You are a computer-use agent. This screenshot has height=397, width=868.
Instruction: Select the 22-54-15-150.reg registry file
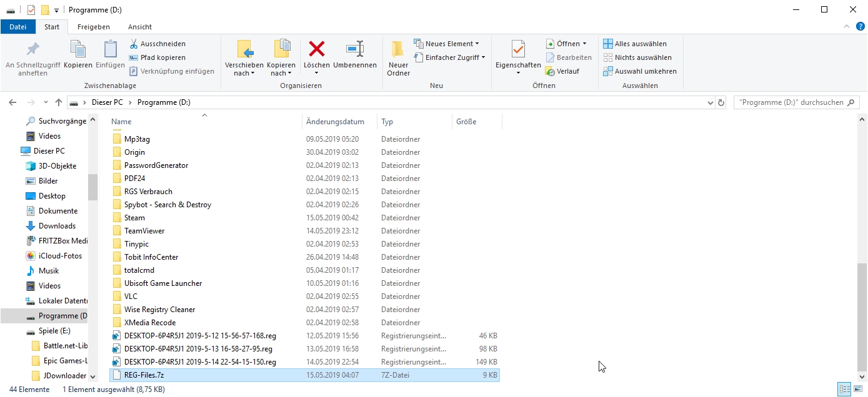304,362
